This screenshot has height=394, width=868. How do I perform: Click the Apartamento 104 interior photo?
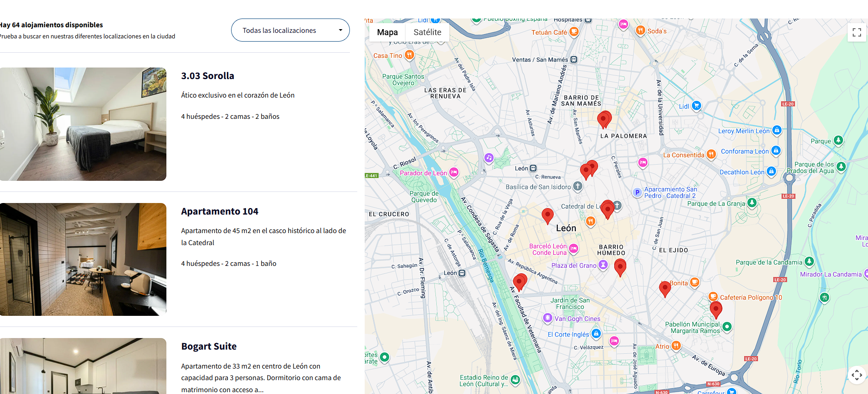[x=83, y=259]
